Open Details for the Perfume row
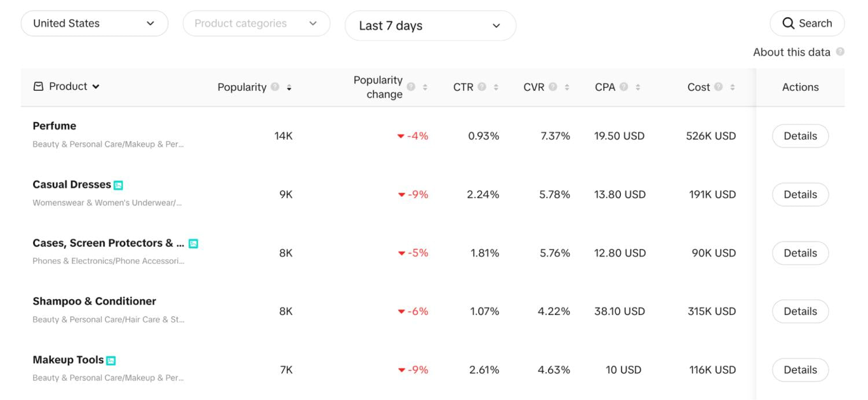This screenshot has width=868, height=400. click(x=800, y=136)
